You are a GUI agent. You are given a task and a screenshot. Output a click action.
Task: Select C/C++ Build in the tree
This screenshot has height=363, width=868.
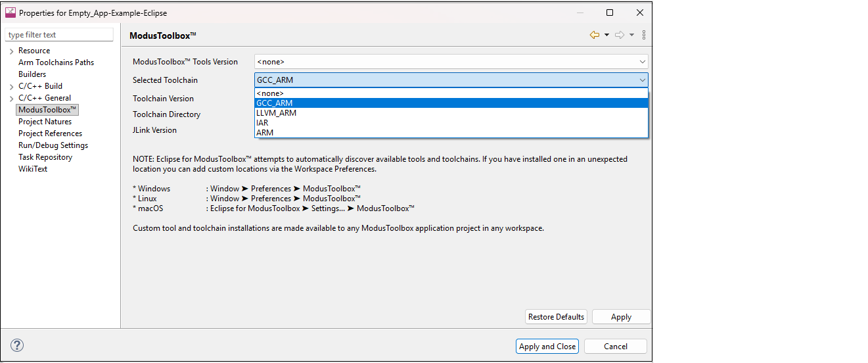point(40,86)
